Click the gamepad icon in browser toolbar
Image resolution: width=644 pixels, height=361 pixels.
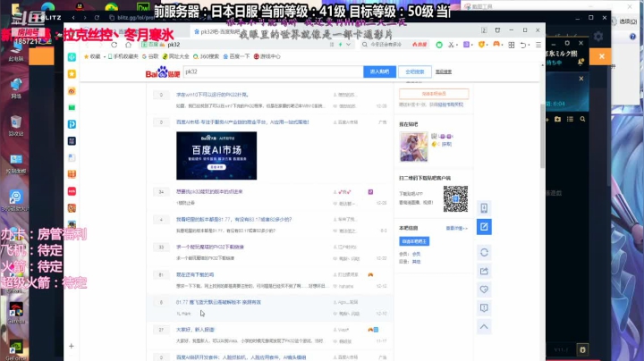496,44
